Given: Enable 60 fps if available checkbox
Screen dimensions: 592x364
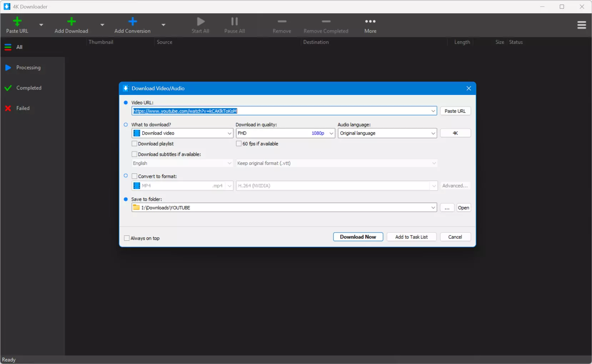Looking at the screenshot, I should click(x=239, y=144).
